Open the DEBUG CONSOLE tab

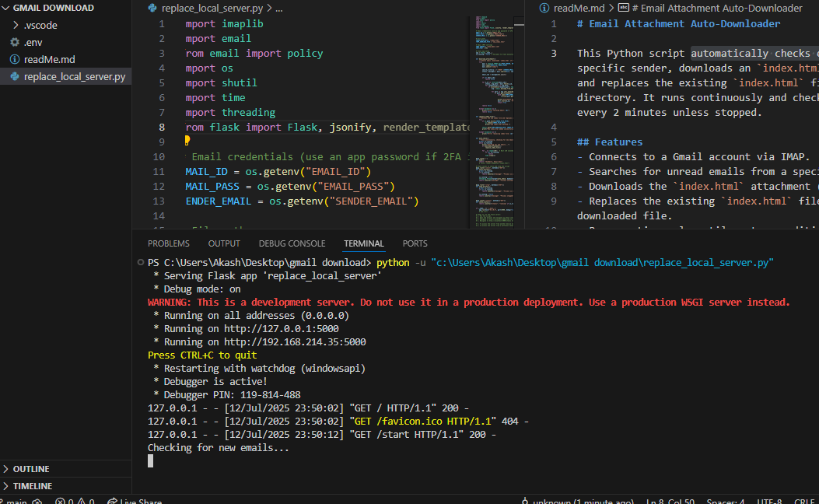click(292, 243)
